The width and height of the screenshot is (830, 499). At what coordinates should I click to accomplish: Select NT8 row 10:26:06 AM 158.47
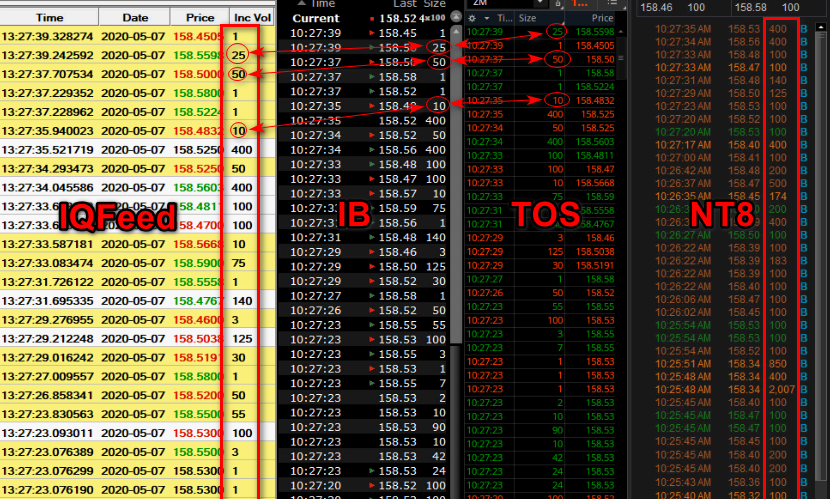pyautogui.click(x=730, y=300)
